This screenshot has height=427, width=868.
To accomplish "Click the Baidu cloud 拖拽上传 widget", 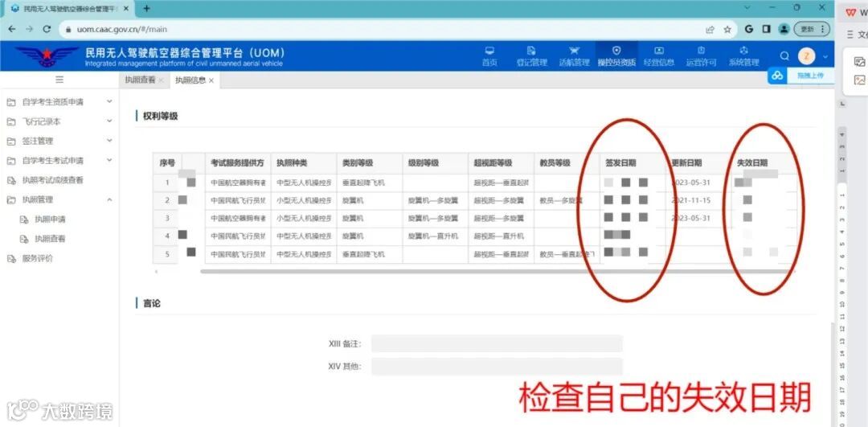I will point(801,76).
